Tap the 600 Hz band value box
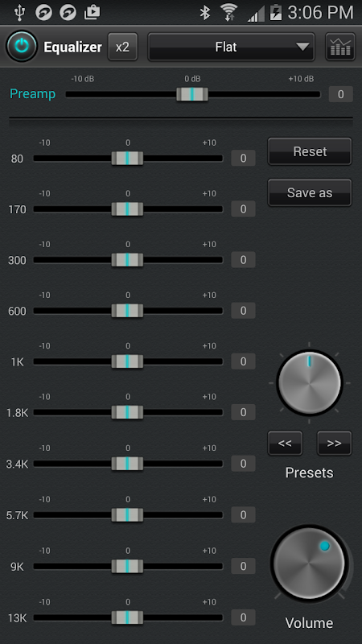The width and height of the screenshot is (362, 644). [244, 311]
